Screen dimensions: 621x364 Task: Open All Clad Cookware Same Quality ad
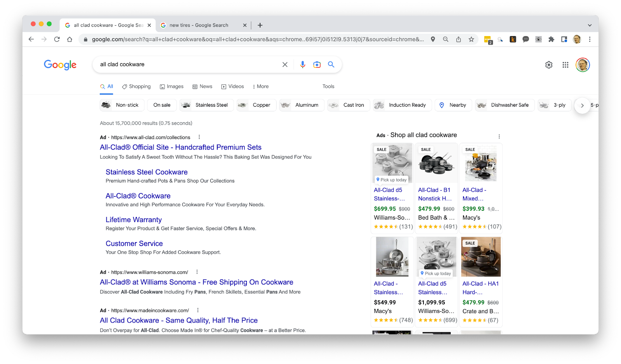[x=179, y=320]
